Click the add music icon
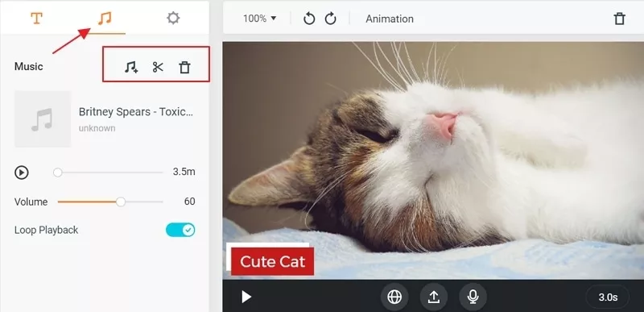 [x=131, y=67]
